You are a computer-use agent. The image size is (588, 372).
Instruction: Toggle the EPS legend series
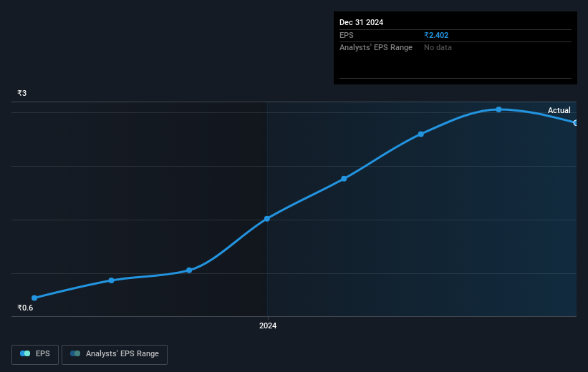pos(35,354)
